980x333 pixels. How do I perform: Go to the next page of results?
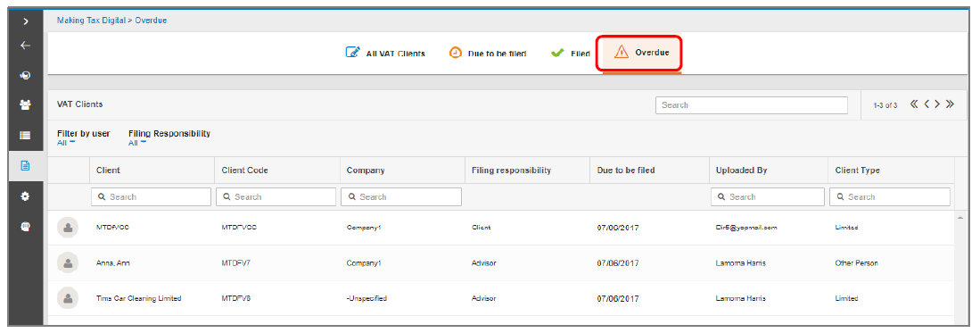coord(937,104)
